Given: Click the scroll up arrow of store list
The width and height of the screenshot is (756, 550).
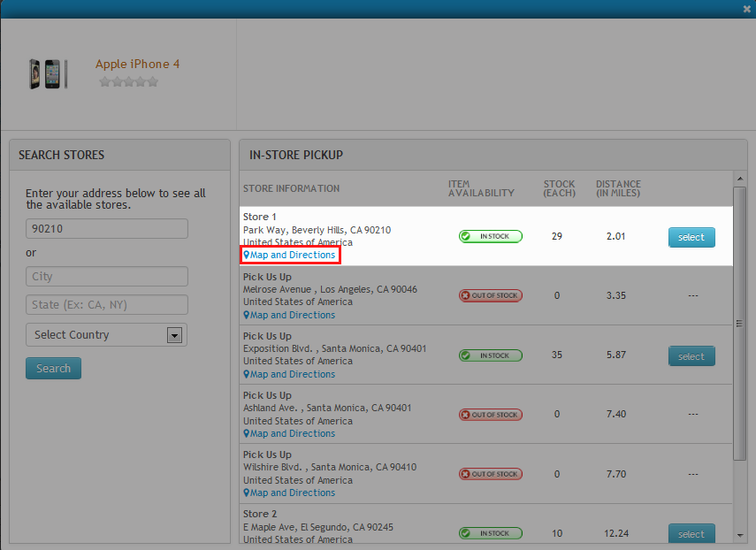Looking at the screenshot, I should coord(740,179).
